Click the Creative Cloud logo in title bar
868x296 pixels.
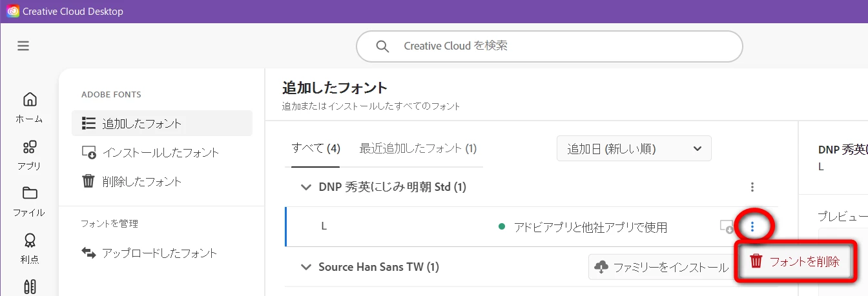(x=12, y=12)
